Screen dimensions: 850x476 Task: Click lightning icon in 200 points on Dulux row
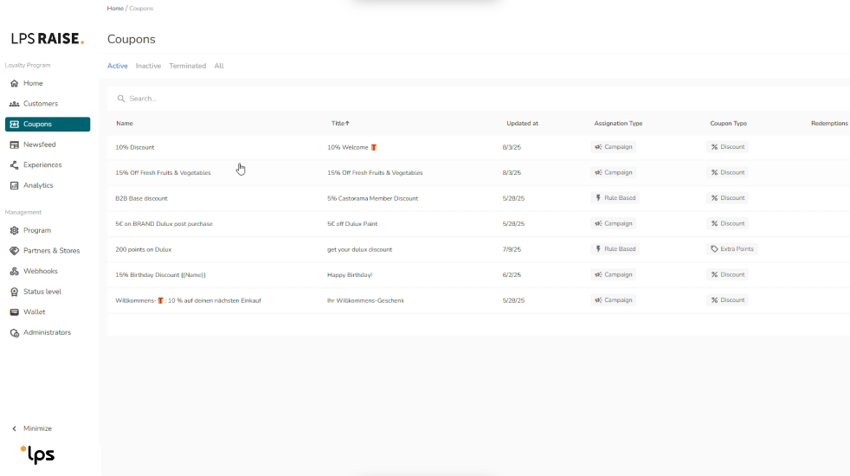[598, 249]
